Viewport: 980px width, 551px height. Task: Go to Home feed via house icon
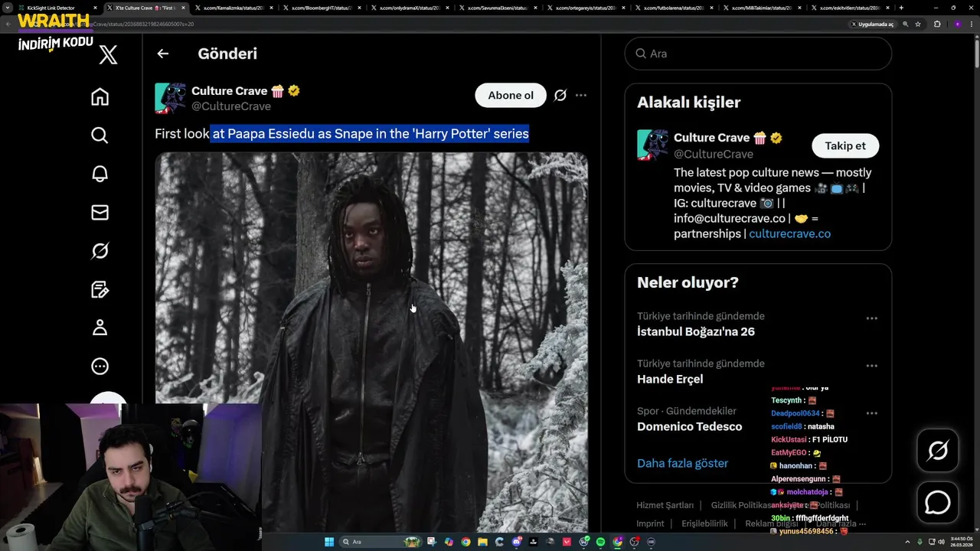point(100,97)
